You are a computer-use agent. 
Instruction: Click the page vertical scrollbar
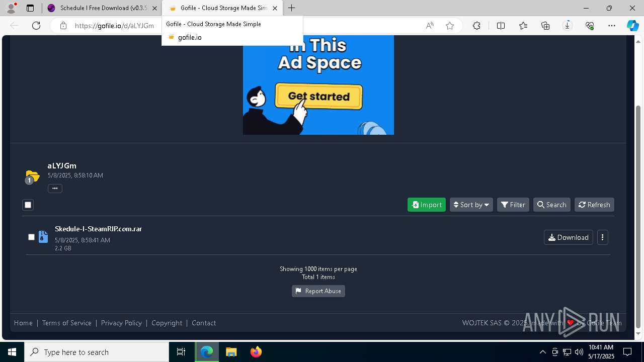pyautogui.click(x=638, y=216)
